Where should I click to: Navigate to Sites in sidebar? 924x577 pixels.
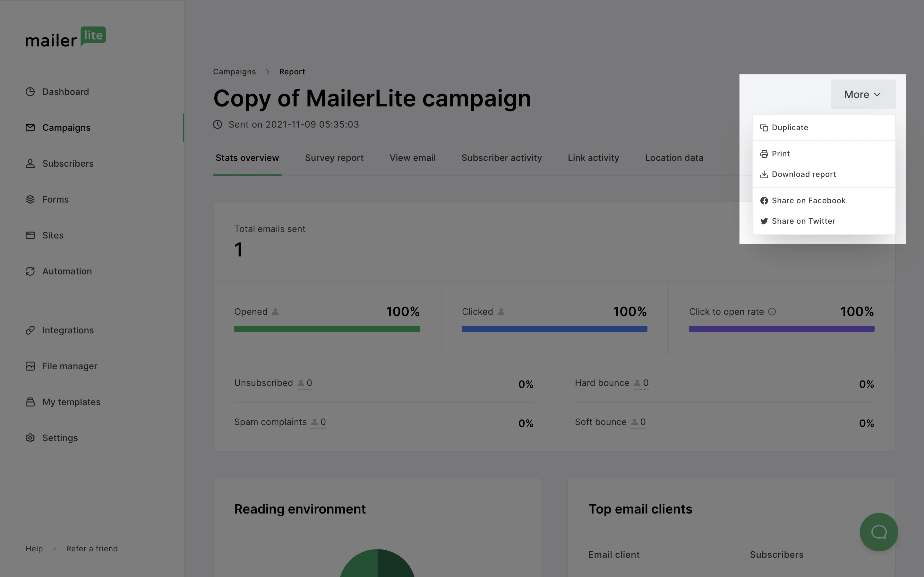pyautogui.click(x=53, y=236)
